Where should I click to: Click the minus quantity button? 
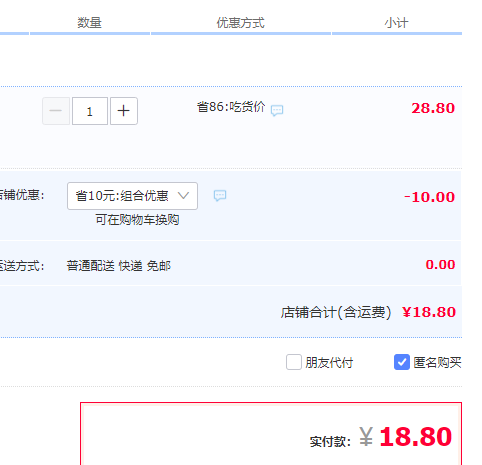56,111
